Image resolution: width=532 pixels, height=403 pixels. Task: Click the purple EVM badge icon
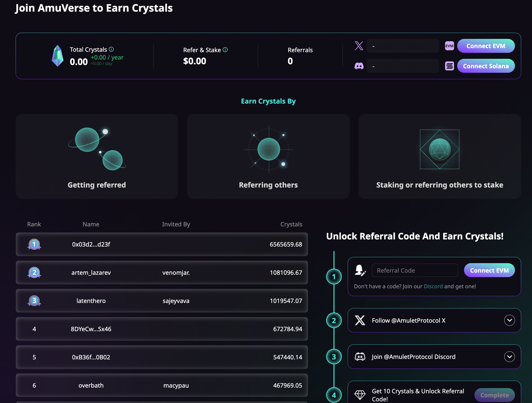tap(449, 46)
